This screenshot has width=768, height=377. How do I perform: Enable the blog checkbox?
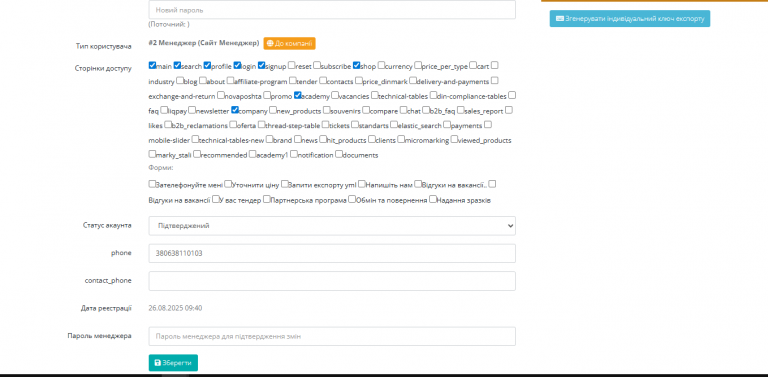pos(180,80)
